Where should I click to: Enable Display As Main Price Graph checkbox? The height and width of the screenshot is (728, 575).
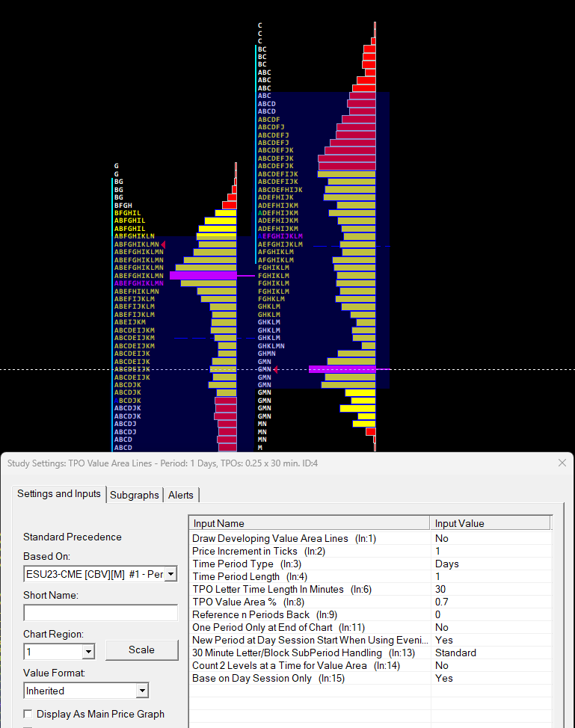coord(28,714)
